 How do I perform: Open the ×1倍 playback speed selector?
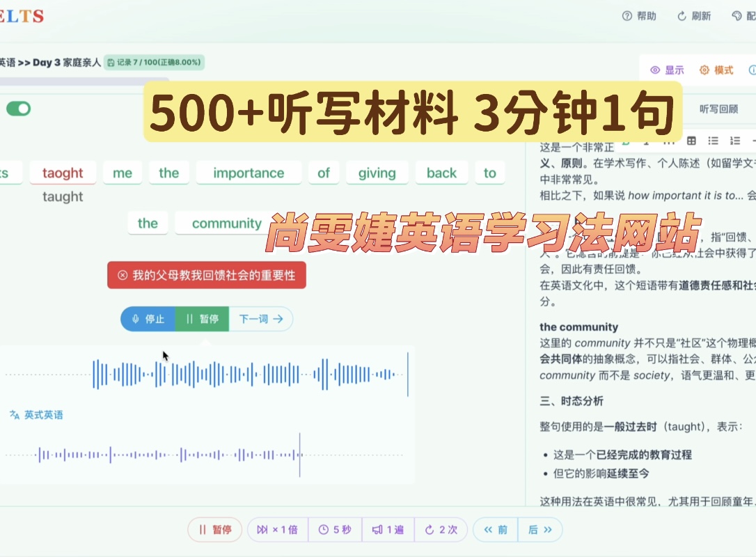277,530
